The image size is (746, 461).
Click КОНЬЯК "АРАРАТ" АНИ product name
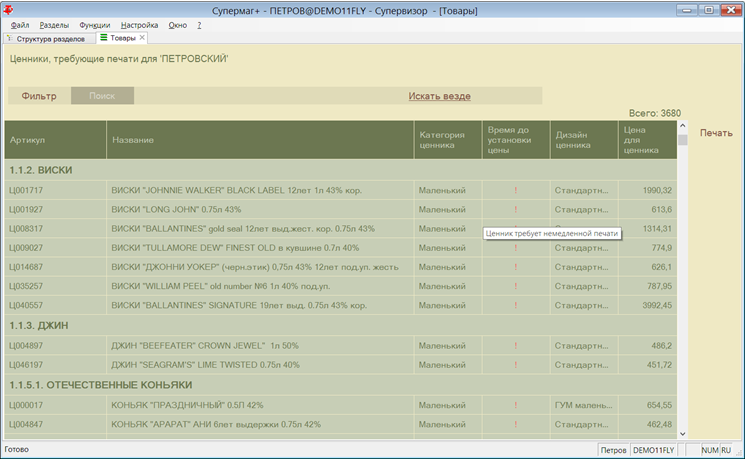click(216, 424)
